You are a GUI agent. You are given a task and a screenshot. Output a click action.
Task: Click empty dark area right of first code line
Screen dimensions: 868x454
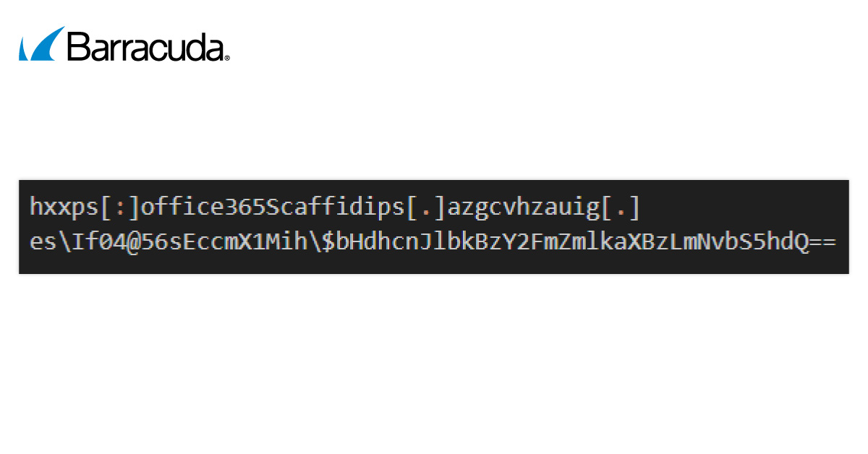coord(745,207)
